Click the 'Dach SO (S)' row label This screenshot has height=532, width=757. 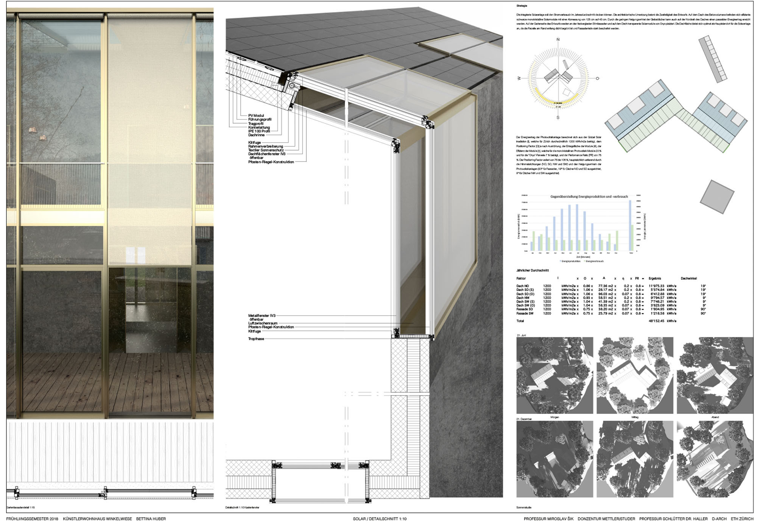525,290
